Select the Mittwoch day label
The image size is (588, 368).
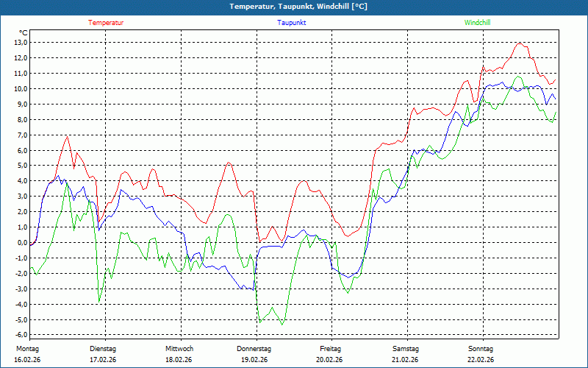pos(179,348)
